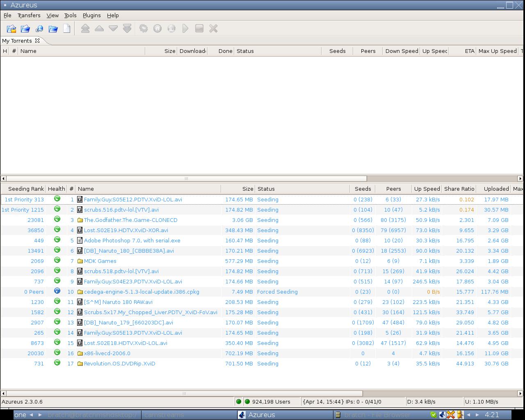Click the Move up arrow toolbar icon
Image resolution: width=525 pixels, height=420 pixels.
99,29
